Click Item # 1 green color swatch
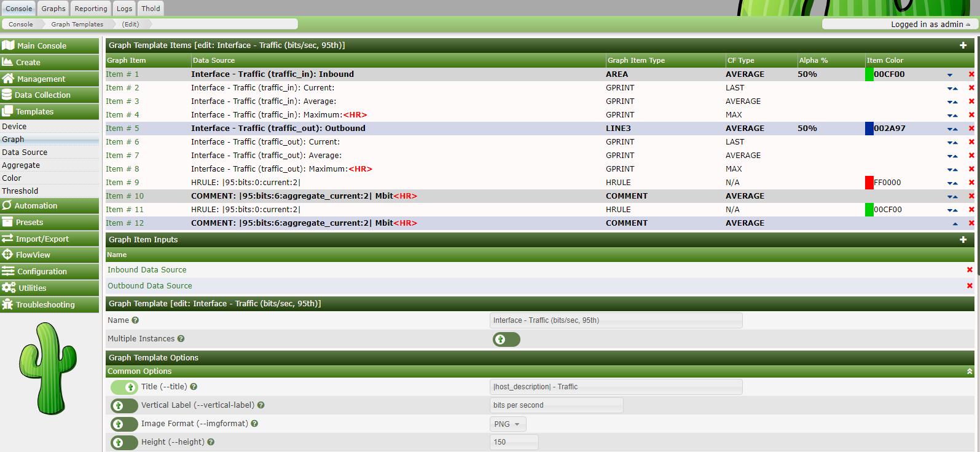 click(x=869, y=74)
